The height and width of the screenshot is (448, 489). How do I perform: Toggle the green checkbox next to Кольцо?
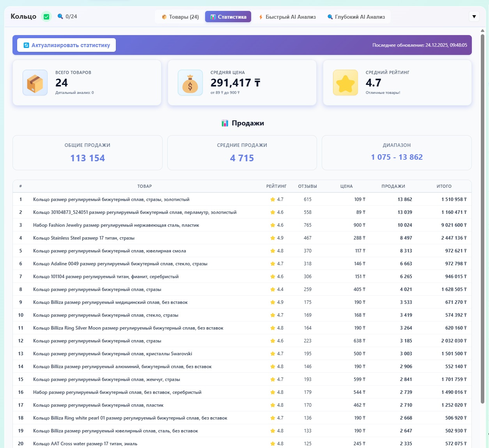[x=46, y=17]
